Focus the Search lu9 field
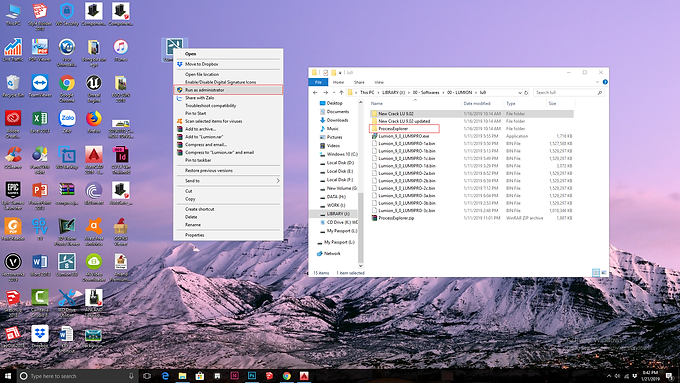Image resolution: width=680 pixels, height=383 pixels. [569, 92]
